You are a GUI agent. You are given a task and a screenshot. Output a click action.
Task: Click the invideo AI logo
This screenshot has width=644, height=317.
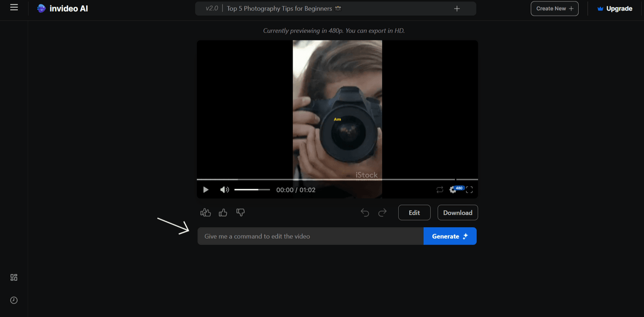click(62, 8)
